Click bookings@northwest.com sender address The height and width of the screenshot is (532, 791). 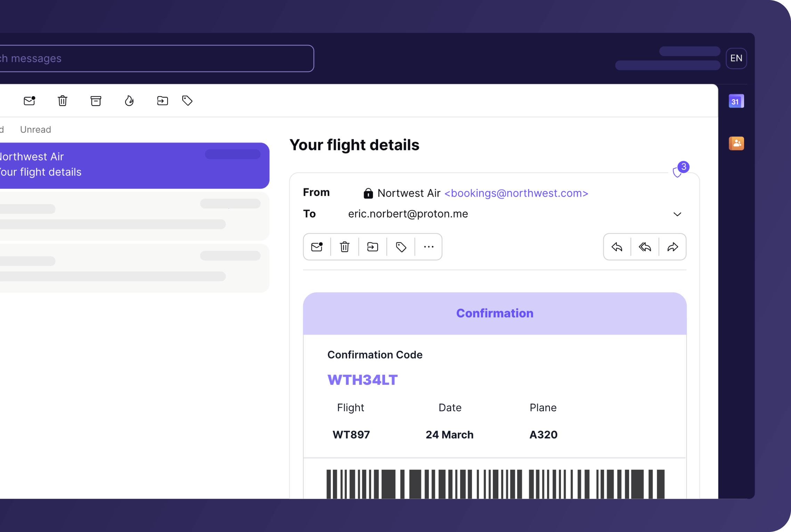[x=516, y=193]
